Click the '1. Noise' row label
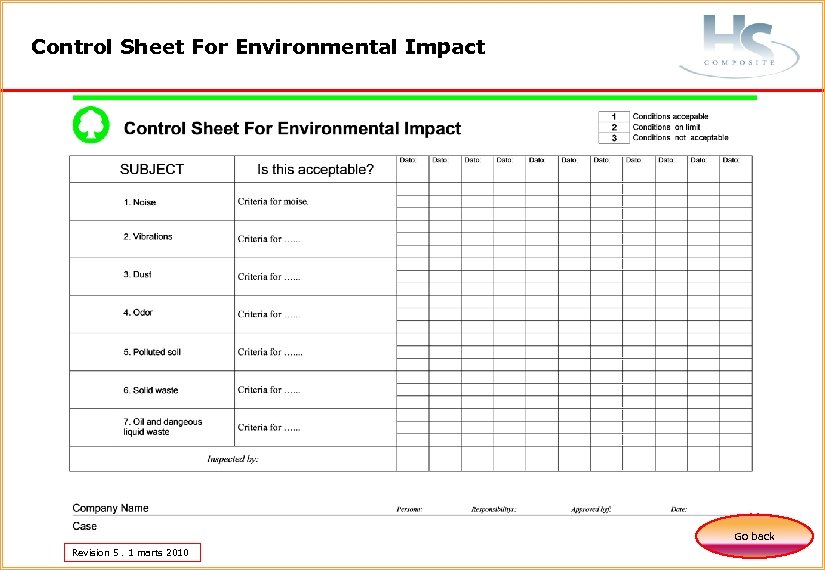 (x=140, y=202)
